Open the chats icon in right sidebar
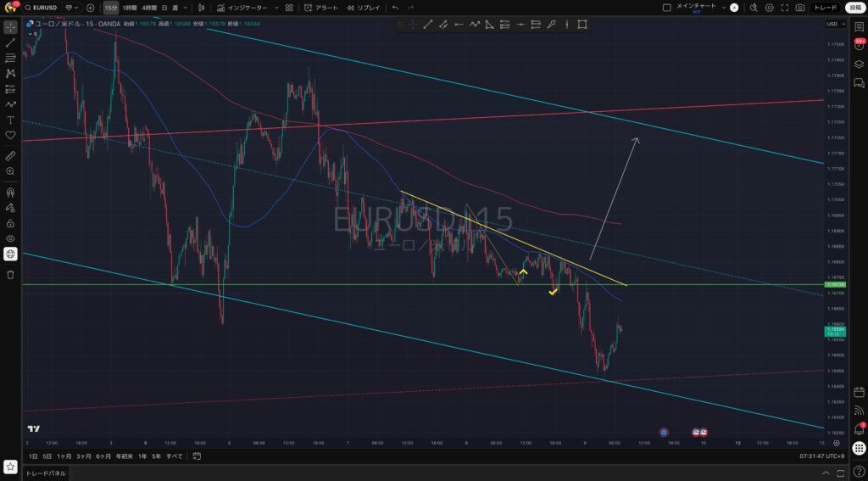 click(860, 84)
